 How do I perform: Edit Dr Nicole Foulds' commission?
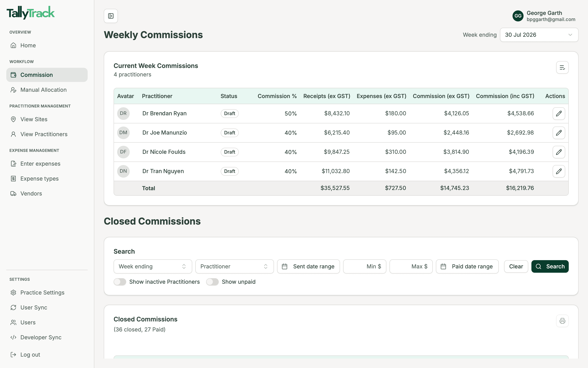[559, 152]
